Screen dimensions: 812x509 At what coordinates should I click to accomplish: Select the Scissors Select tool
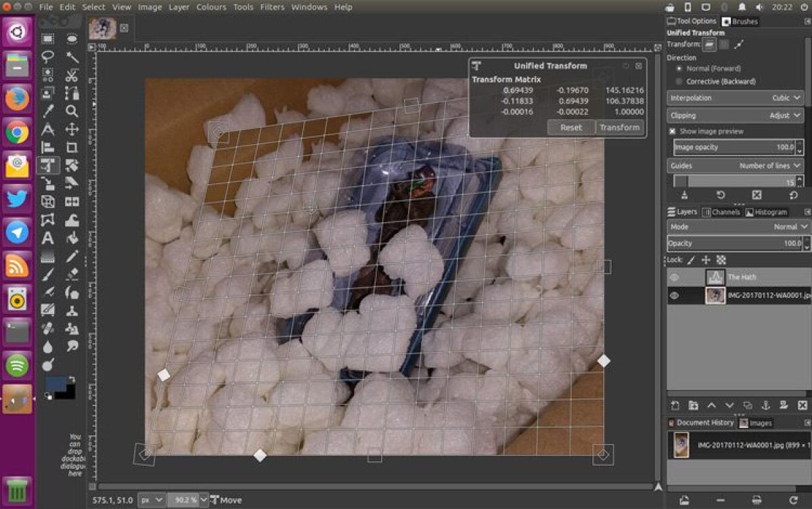(71, 76)
